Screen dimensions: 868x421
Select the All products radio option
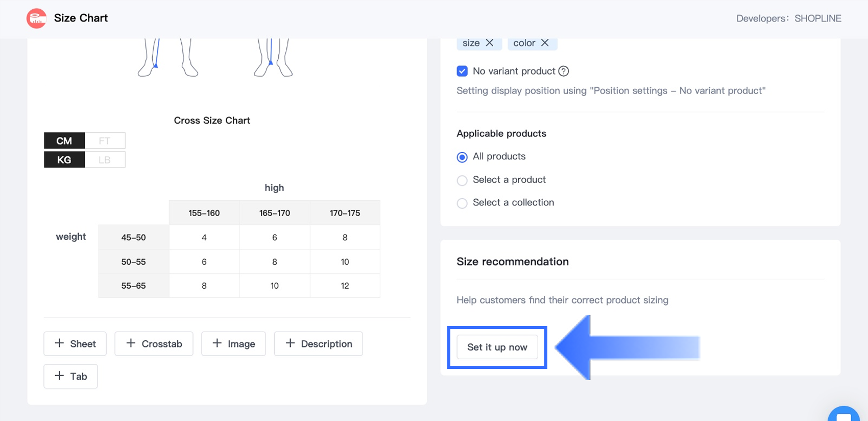click(x=462, y=157)
